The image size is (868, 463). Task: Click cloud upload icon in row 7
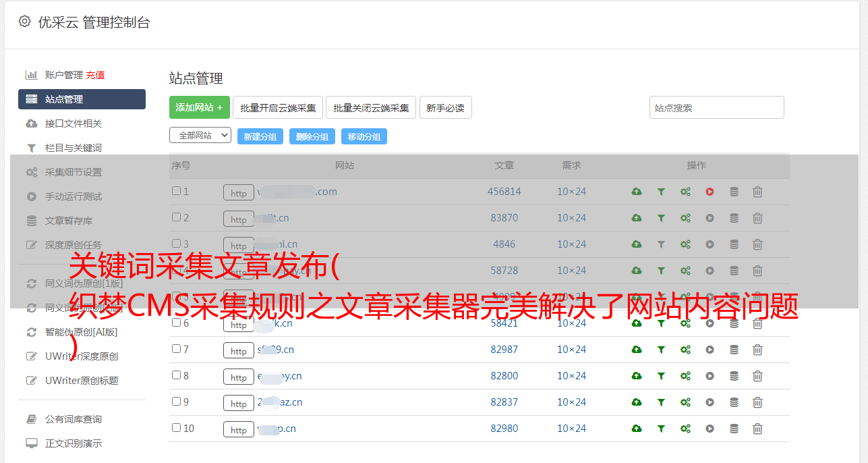(637, 350)
